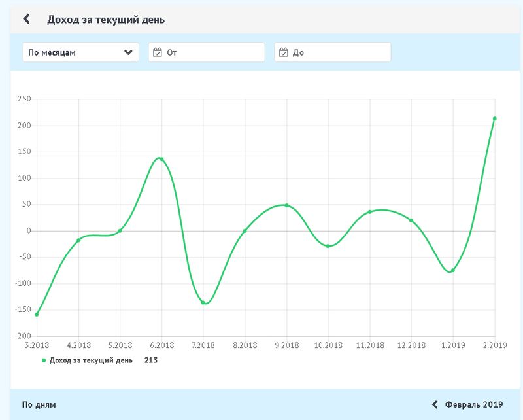Click green legend dot marker
The height and width of the screenshot is (420, 523).
click(44, 360)
